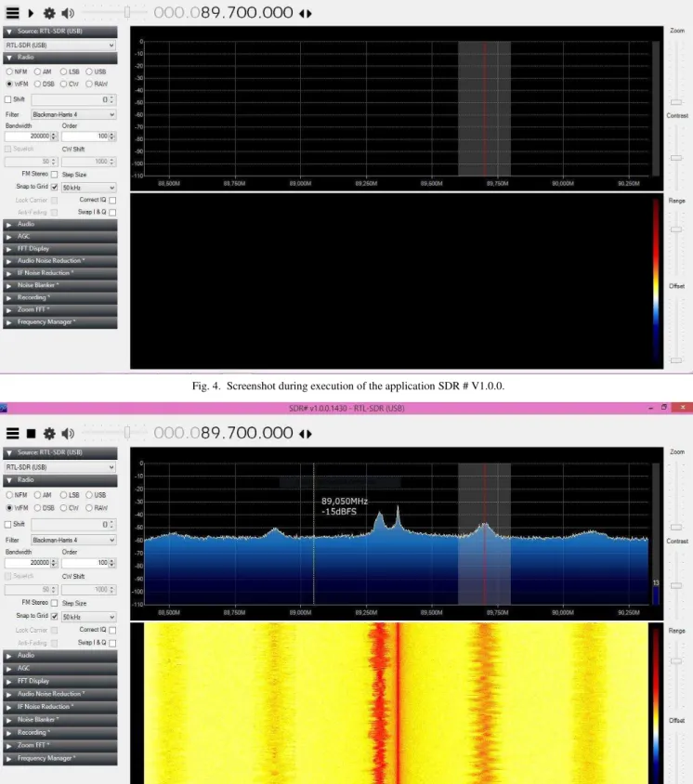Uncheck Snap to Grid in the lower window
Image resolution: width=693 pixels, height=784 pixels.
tap(54, 616)
